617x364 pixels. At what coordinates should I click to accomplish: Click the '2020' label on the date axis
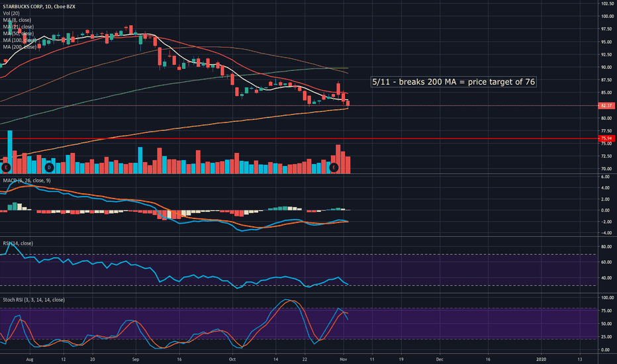542,359
